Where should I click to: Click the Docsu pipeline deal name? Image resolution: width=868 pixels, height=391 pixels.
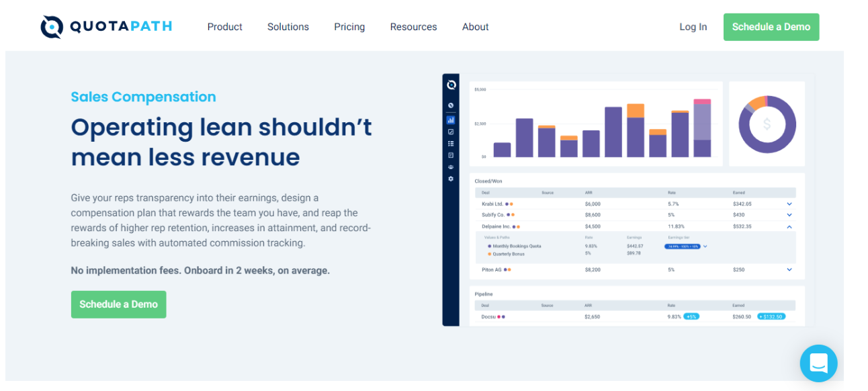488,316
